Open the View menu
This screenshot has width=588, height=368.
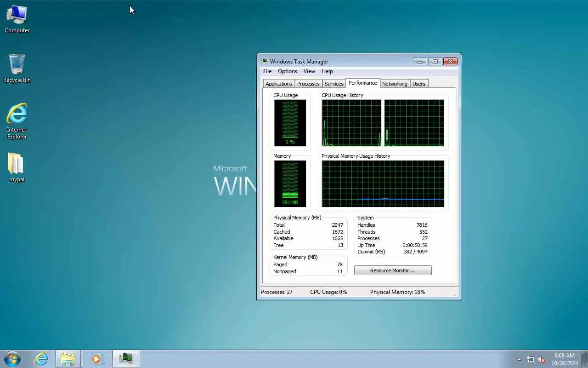309,71
